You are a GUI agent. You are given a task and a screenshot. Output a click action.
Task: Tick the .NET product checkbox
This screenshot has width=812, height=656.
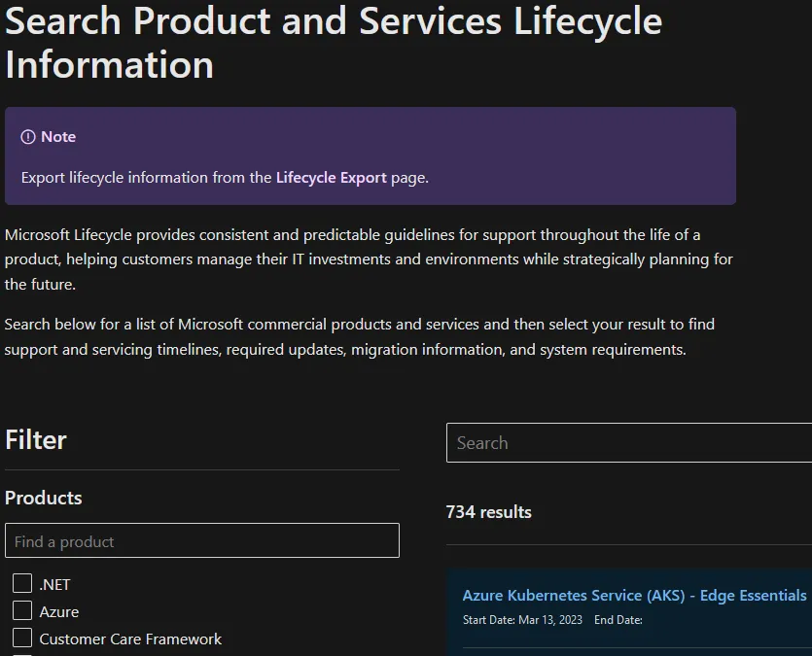coord(22,583)
